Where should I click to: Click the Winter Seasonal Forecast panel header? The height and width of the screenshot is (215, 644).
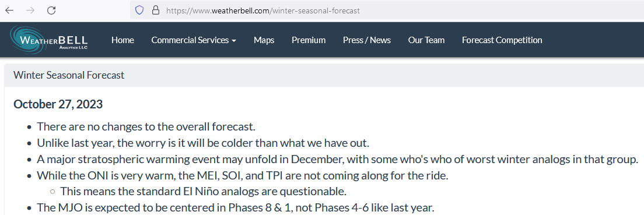click(x=324, y=75)
